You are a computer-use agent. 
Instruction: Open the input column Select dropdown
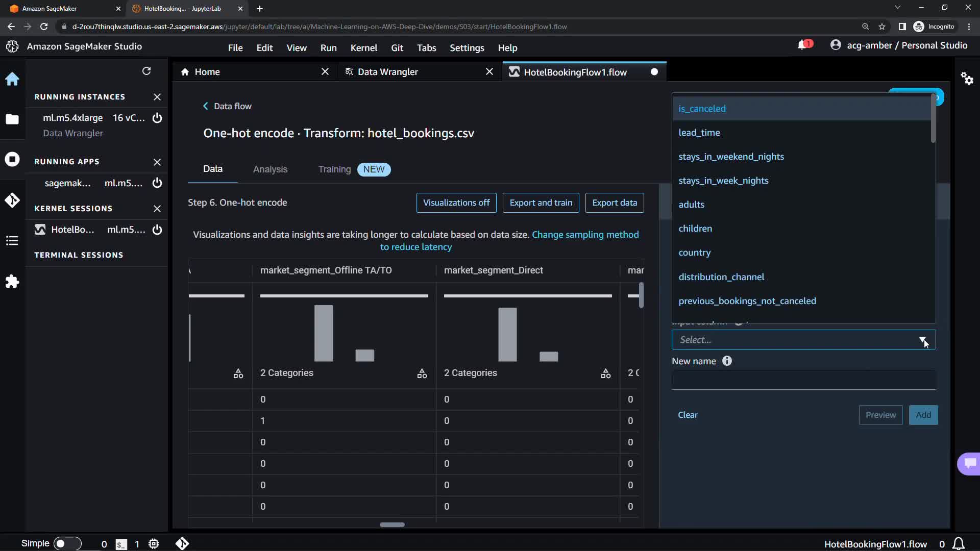[x=803, y=340]
